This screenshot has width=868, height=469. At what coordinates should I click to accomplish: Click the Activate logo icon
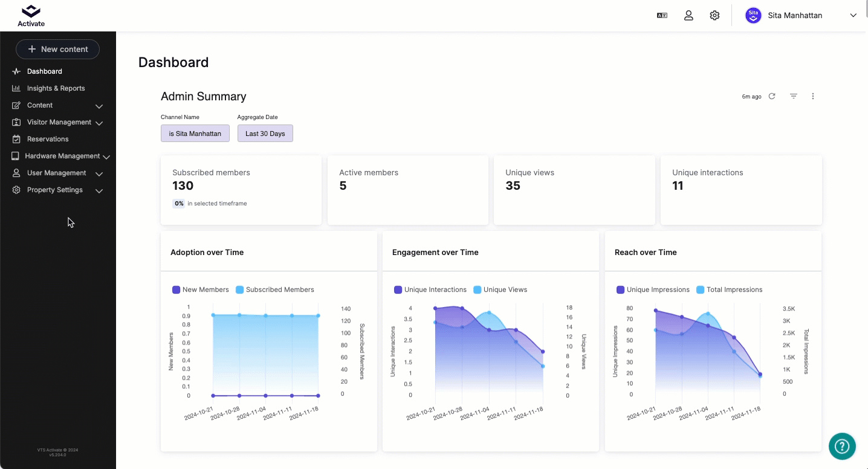tap(31, 12)
